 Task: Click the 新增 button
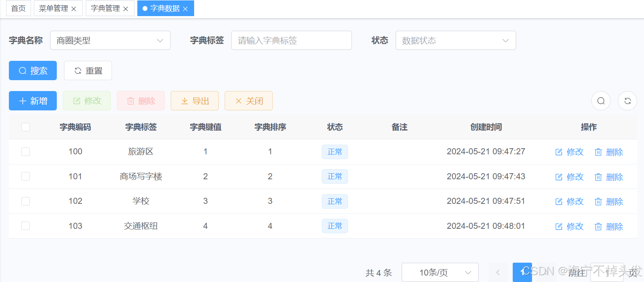[x=33, y=101]
